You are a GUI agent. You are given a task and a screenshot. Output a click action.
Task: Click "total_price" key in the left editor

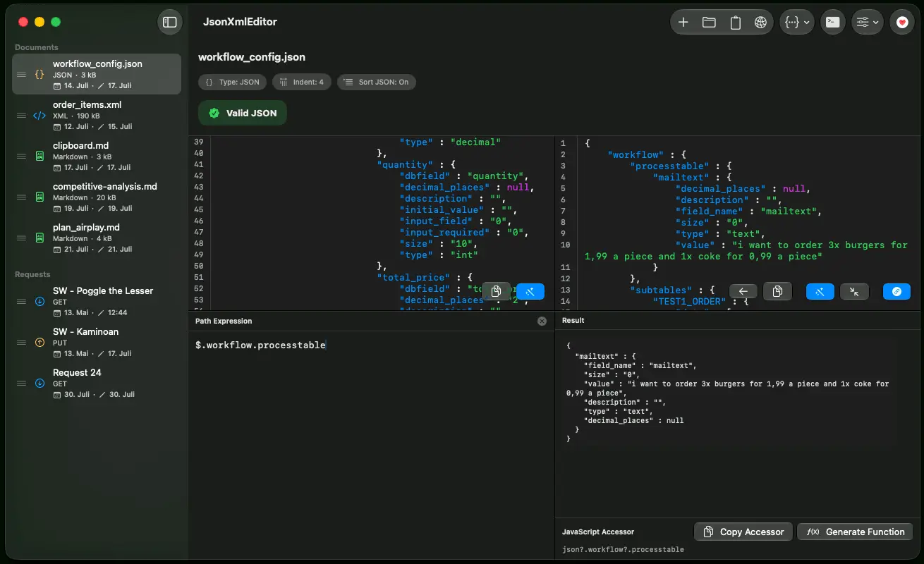pyautogui.click(x=413, y=277)
